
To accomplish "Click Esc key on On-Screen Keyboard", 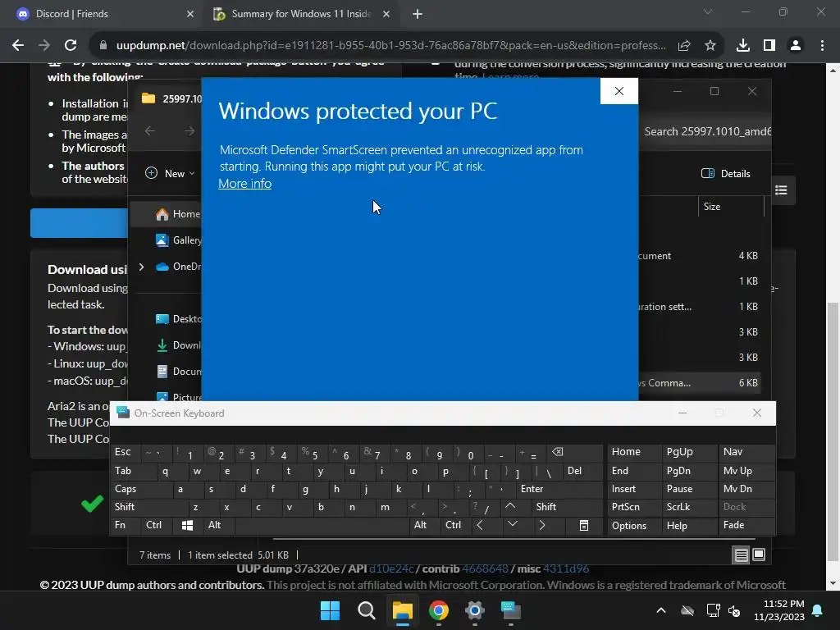I will pos(126,452).
